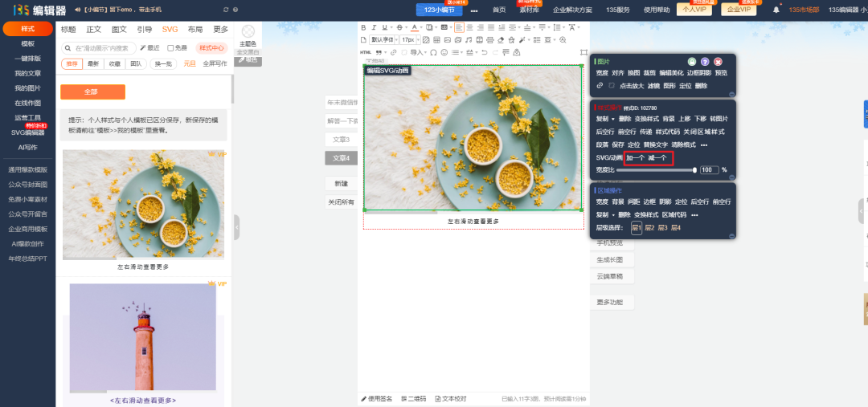
Task: Click the font color A icon
Action: (x=414, y=27)
